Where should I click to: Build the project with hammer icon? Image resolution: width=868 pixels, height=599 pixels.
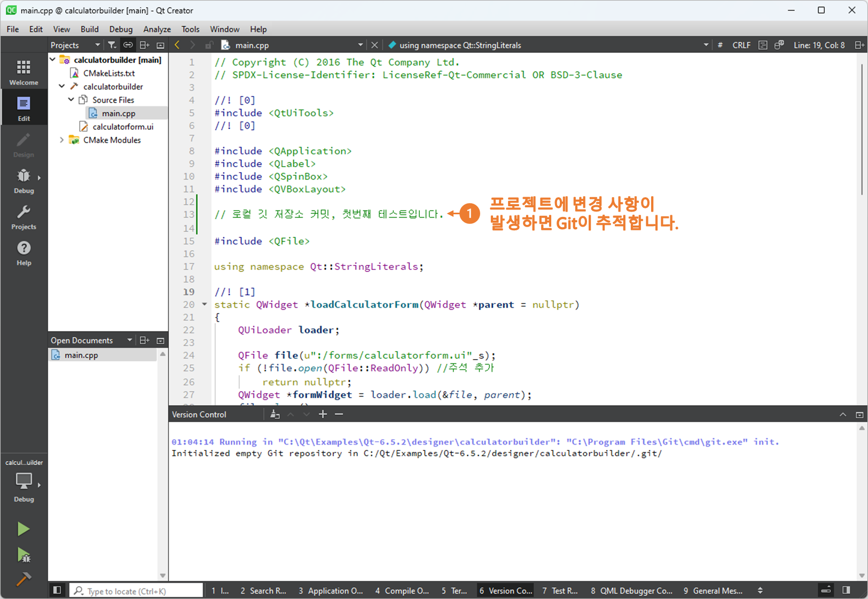pyautogui.click(x=23, y=579)
